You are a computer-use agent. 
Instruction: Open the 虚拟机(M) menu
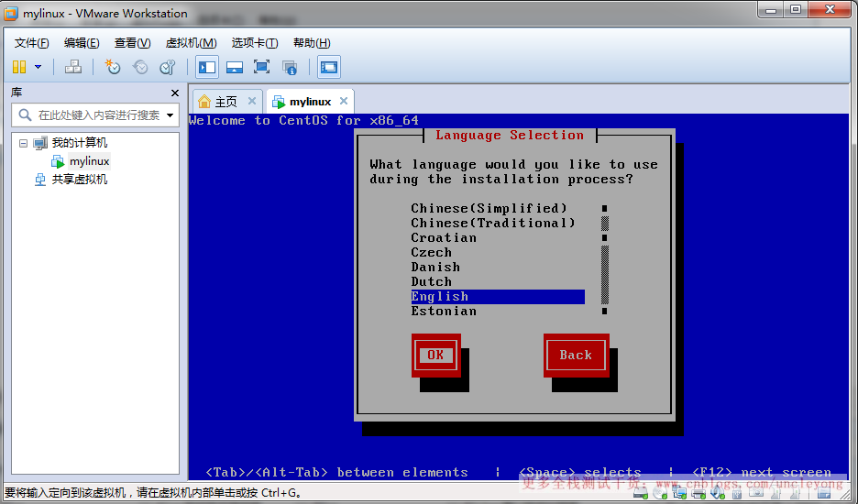tap(191, 43)
